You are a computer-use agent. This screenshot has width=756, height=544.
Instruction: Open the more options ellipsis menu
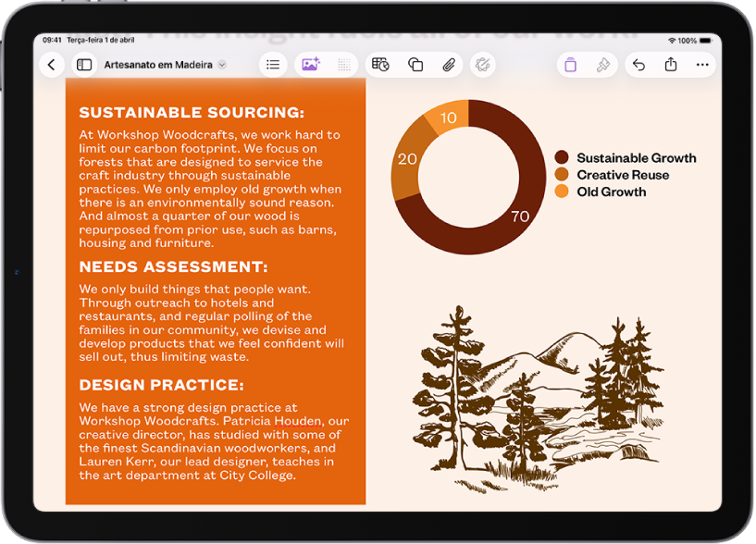coord(702,65)
